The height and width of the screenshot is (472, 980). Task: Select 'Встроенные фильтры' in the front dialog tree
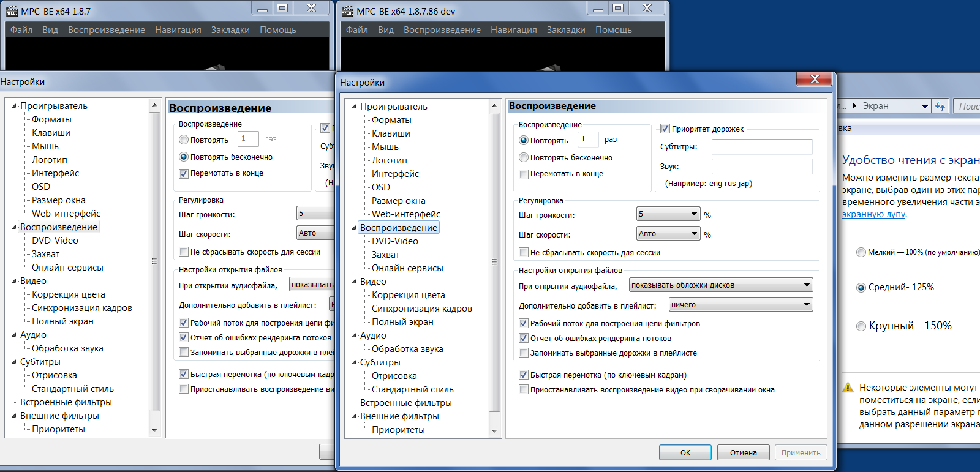point(406,403)
